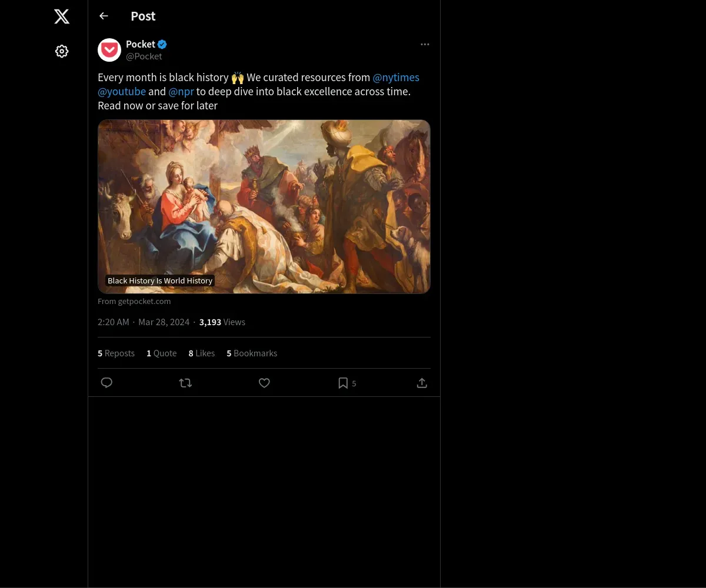Open the @youtube mention link
706x588 pixels.
coord(122,91)
